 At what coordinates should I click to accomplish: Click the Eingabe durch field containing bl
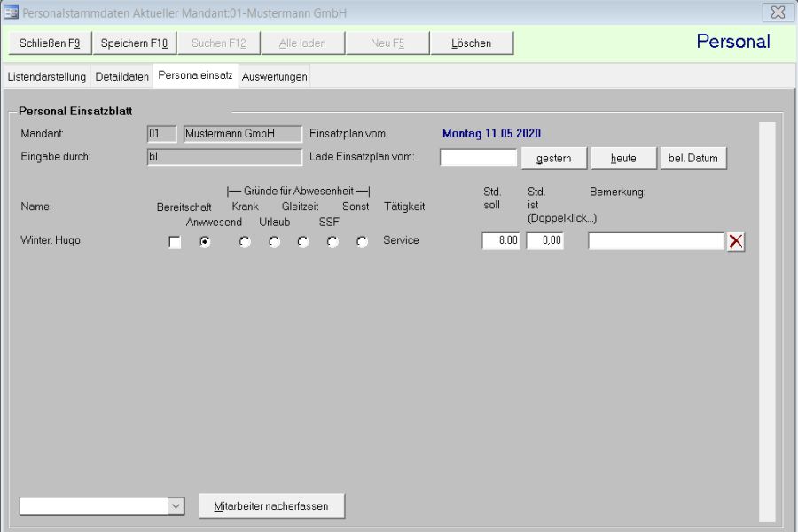coord(224,157)
